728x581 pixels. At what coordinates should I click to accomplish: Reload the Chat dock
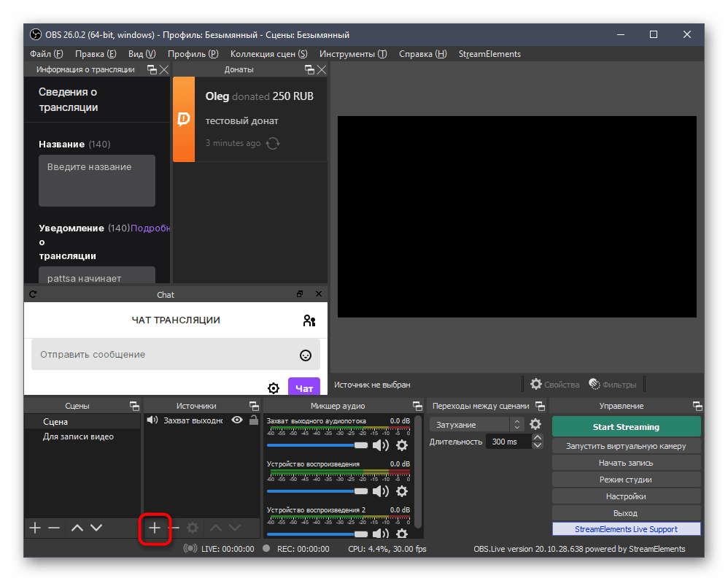(x=32, y=294)
